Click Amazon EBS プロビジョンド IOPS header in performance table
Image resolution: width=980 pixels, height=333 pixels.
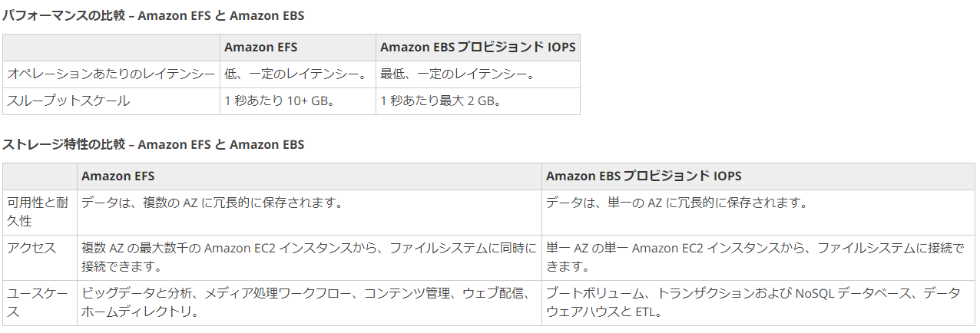[477, 48]
